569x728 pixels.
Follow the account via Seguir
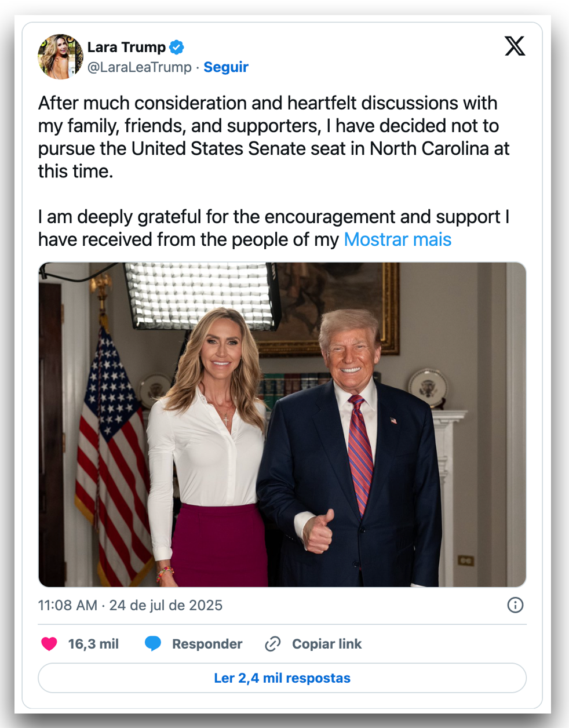tap(226, 67)
